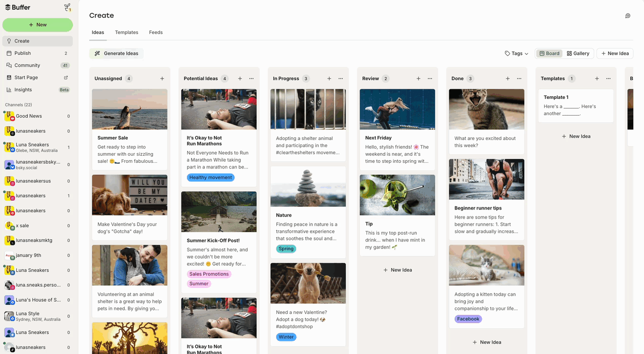644x354 pixels.
Task: Click New Idea under Templates column
Action: [x=576, y=136]
